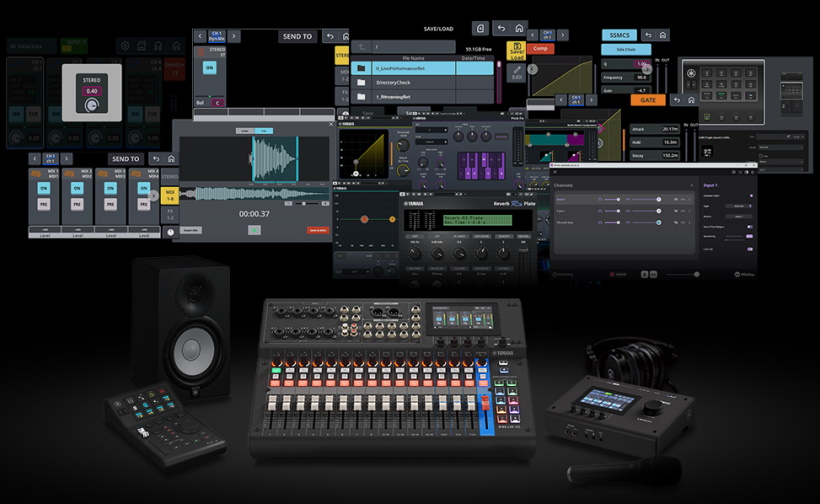Viewport: 820px width, 504px height.
Task: Adjust Input 1 volume slider in Channels window
Action: [x=646, y=199]
